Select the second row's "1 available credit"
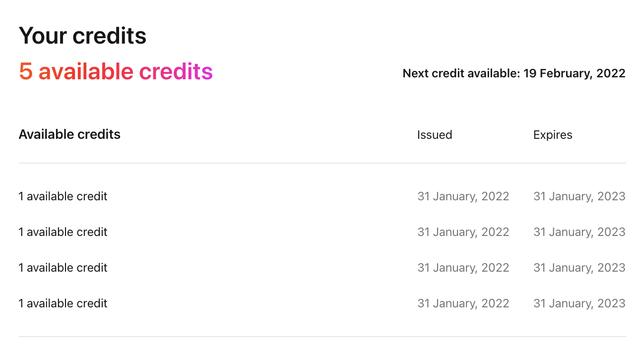 63,232
